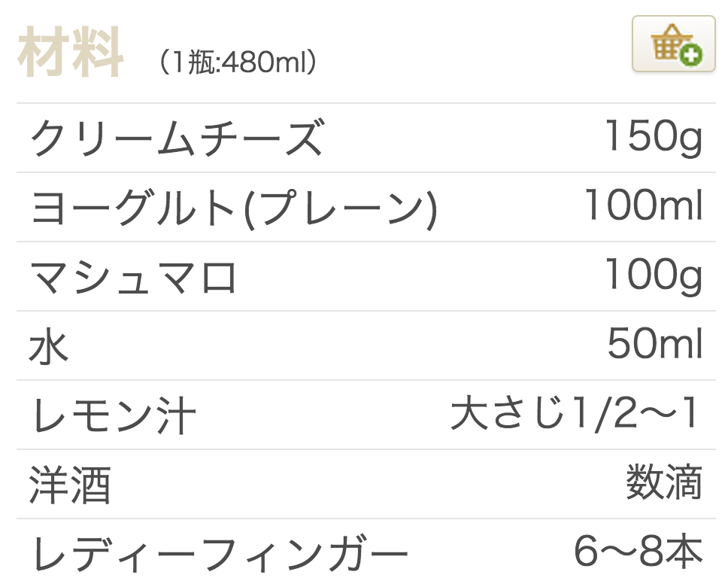Click the add-to-shopping-basket icon

click(x=672, y=44)
